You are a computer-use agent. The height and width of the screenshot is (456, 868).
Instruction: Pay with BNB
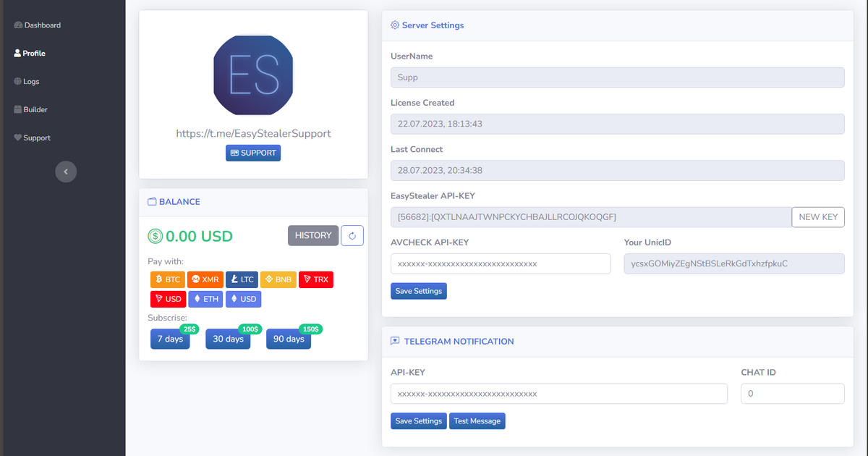click(278, 279)
